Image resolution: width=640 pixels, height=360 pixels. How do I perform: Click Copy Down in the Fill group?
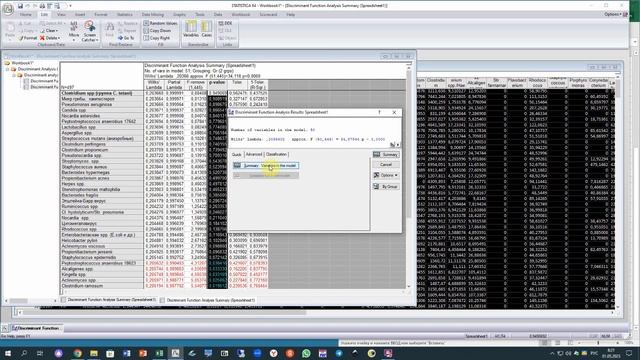(x=158, y=31)
